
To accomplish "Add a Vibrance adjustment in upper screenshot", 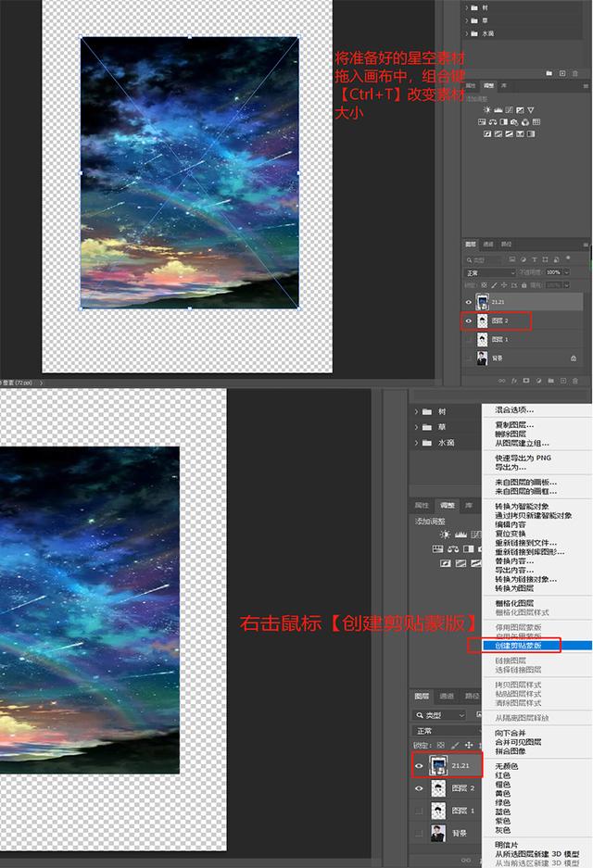I will (530, 110).
